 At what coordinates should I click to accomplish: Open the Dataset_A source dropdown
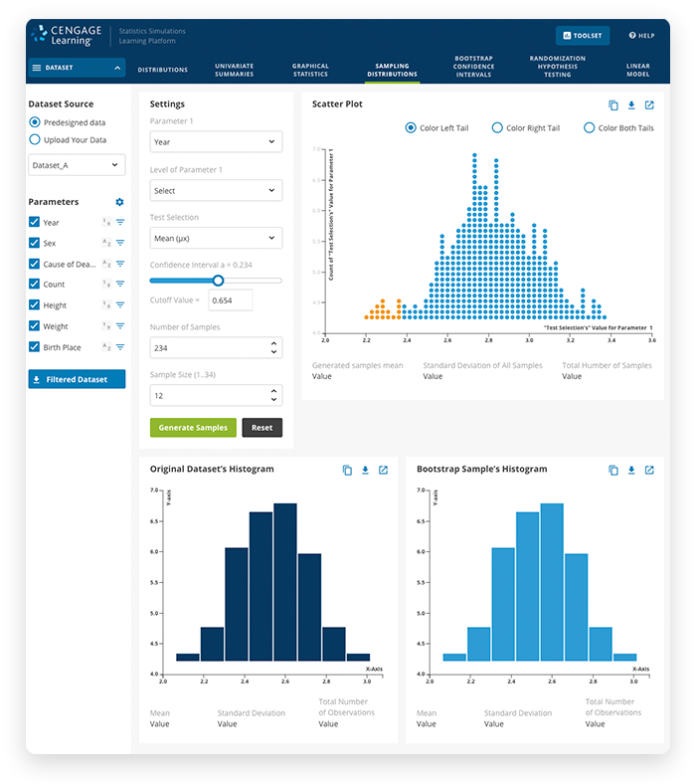(76, 165)
